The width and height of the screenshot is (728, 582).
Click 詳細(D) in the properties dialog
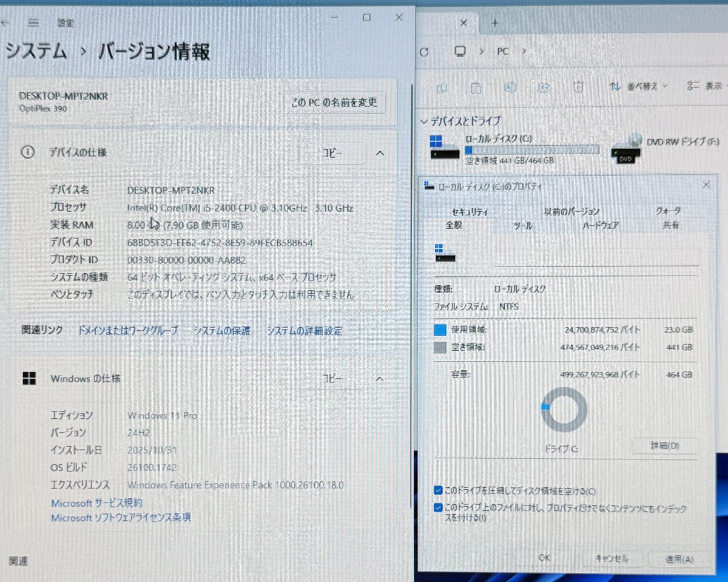point(664,445)
